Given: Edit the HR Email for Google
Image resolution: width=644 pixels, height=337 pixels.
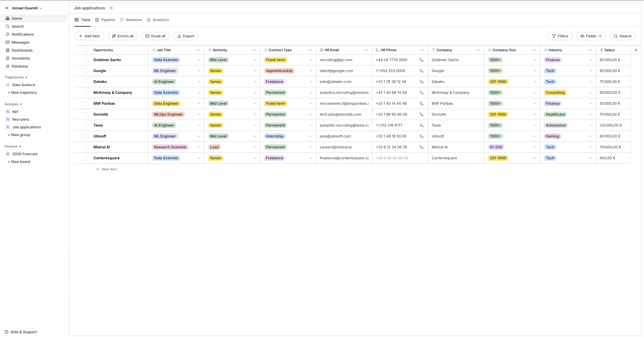Looking at the screenshot, I should (336, 71).
